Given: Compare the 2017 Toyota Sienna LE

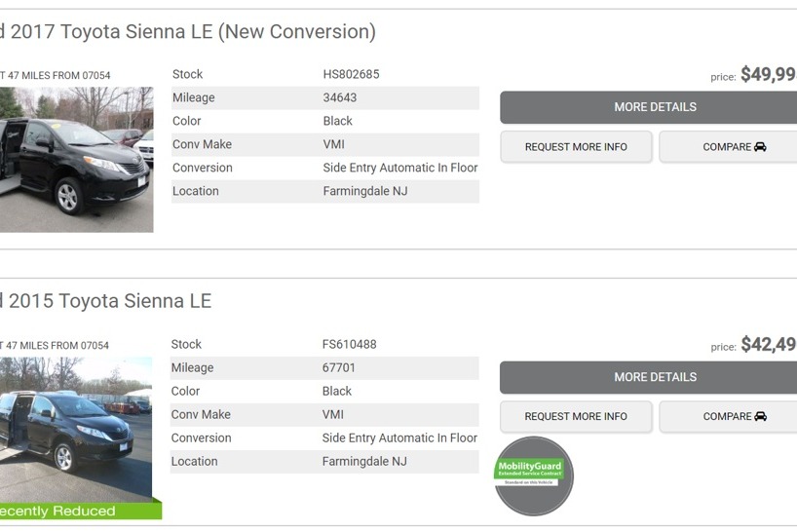Looking at the screenshot, I should 729,147.
